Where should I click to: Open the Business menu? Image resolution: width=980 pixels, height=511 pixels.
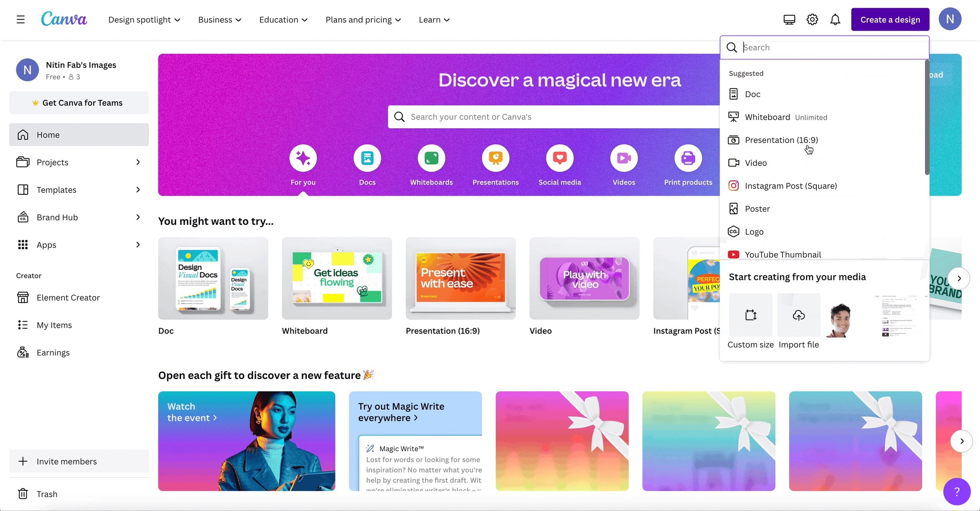tap(219, 20)
